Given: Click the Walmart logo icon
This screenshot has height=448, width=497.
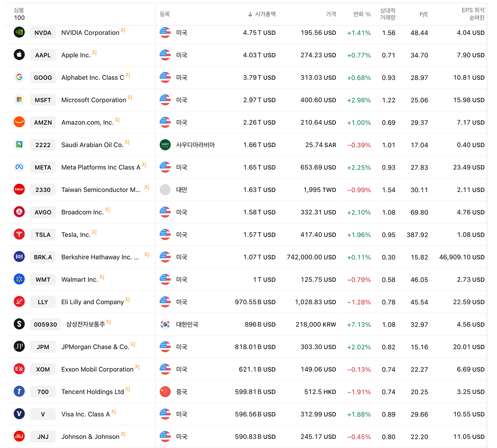Looking at the screenshot, I should (x=19, y=279).
